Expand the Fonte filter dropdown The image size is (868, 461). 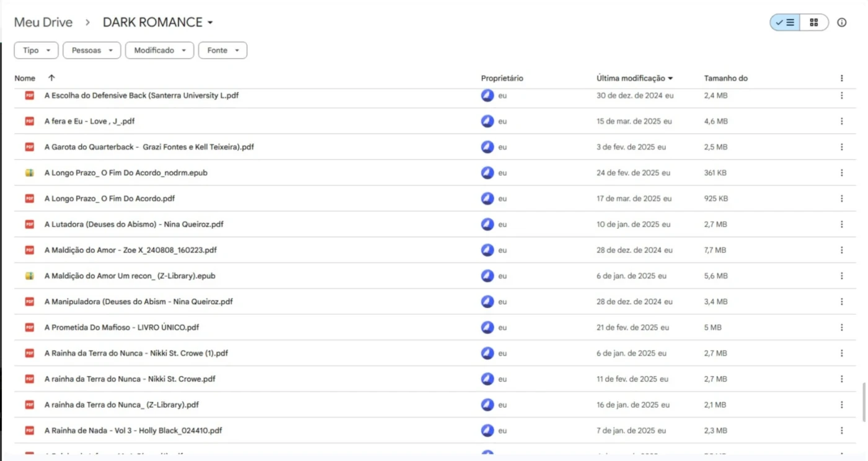pos(223,50)
